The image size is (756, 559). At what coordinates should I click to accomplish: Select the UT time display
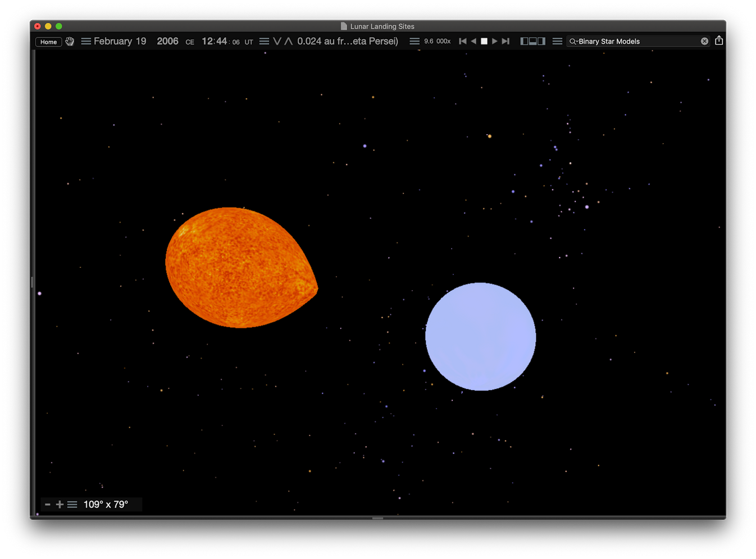[x=248, y=42]
